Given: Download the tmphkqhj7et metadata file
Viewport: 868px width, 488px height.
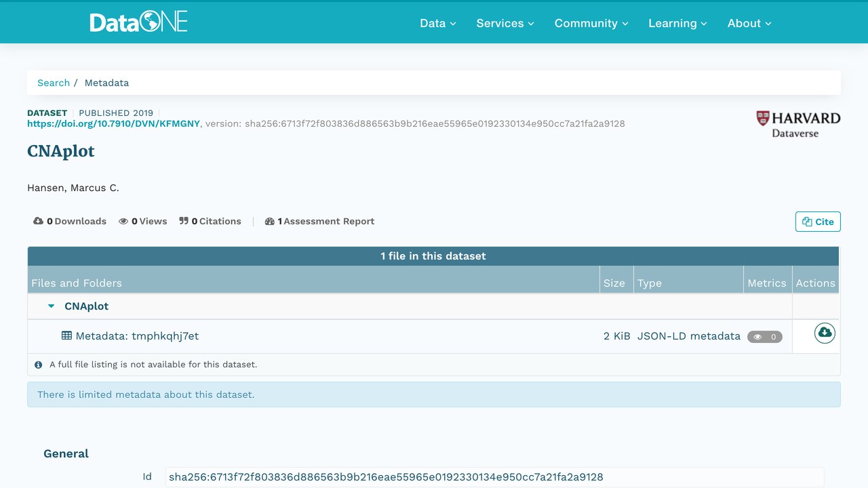Looking at the screenshot, I should click(825, 333).
